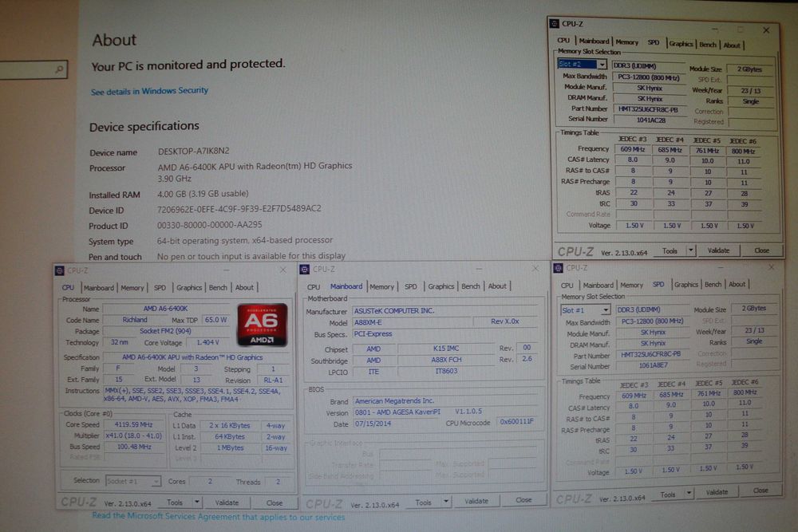The image size is (798, 532).
Task: Expand the Tools arrow in the processor CPU-Z window
Action: click(196, 502)
